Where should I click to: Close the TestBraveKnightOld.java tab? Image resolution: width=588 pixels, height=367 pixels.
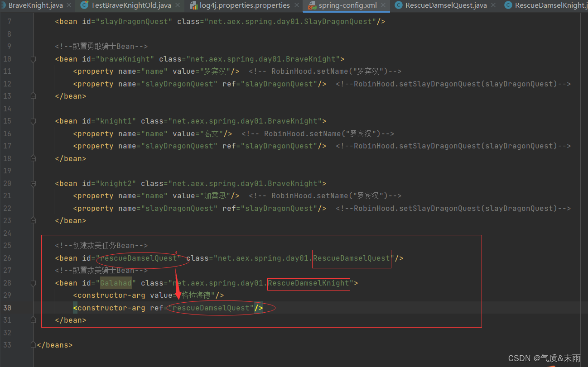(177, 5)
